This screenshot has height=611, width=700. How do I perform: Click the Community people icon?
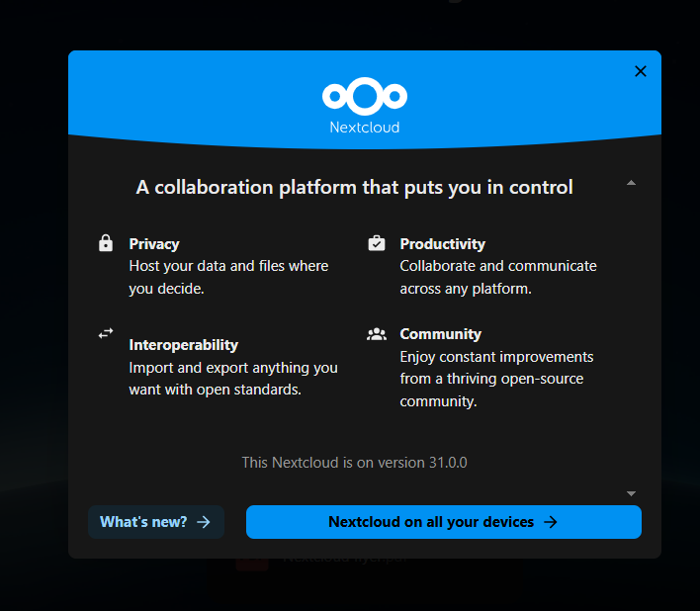point(377,334)
